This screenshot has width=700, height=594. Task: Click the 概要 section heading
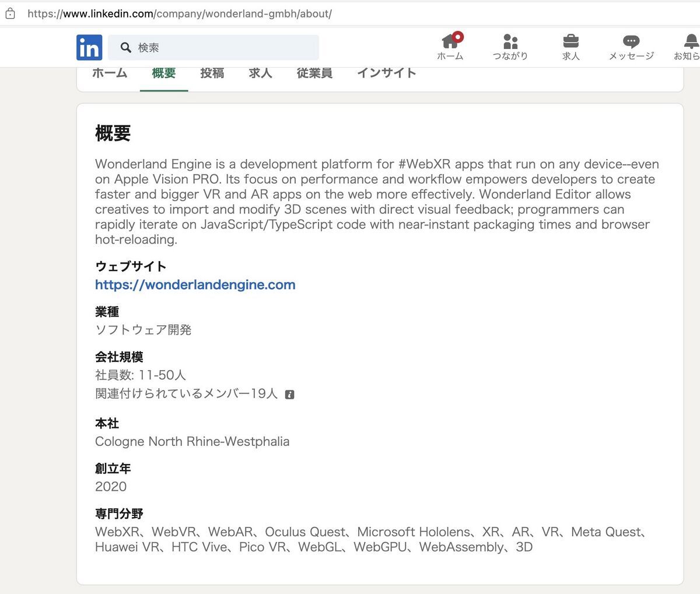pyautogui.click(x=113, y=133)
